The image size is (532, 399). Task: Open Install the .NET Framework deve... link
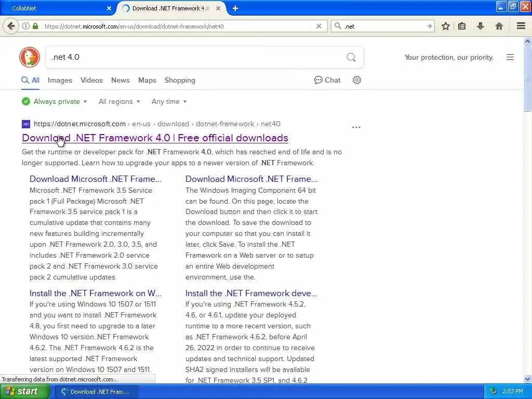pos(251,293)
